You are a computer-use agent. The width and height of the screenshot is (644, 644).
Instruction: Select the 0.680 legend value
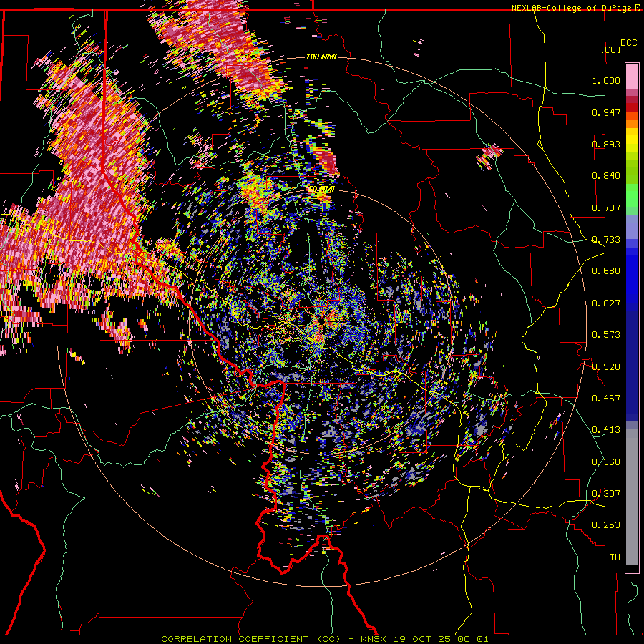point(606,271)
